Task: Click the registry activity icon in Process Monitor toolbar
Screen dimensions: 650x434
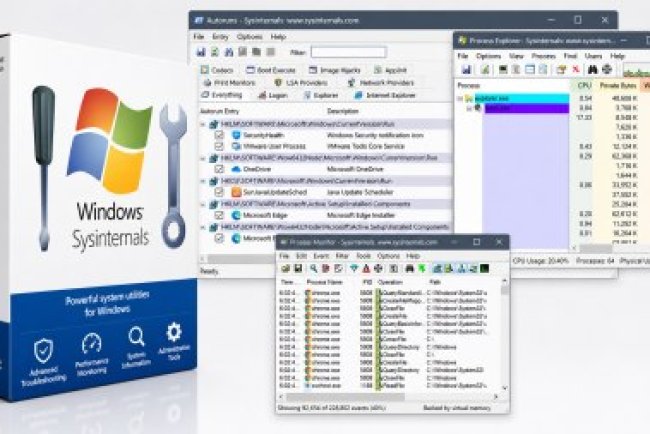Action: click(437, 269)
